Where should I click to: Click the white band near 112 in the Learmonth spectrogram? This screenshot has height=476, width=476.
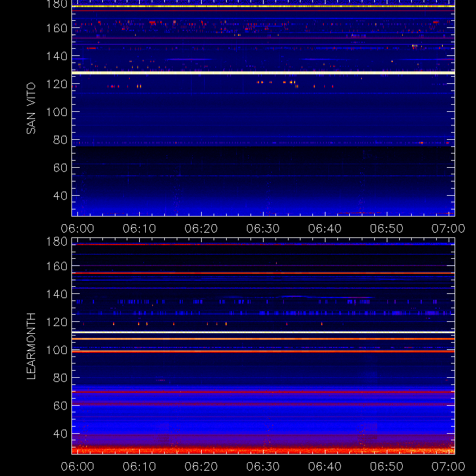tap(263, 333)
